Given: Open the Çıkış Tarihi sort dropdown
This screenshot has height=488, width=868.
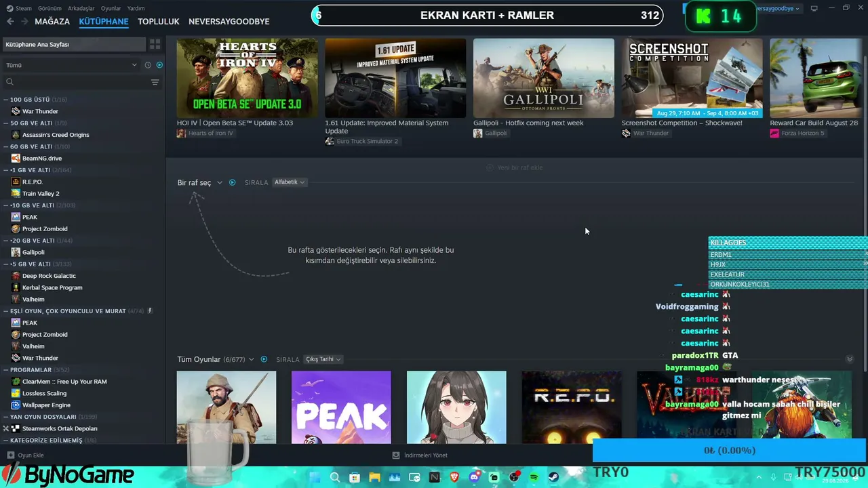Looking at the screenshot, I should (x=323, y=359).
